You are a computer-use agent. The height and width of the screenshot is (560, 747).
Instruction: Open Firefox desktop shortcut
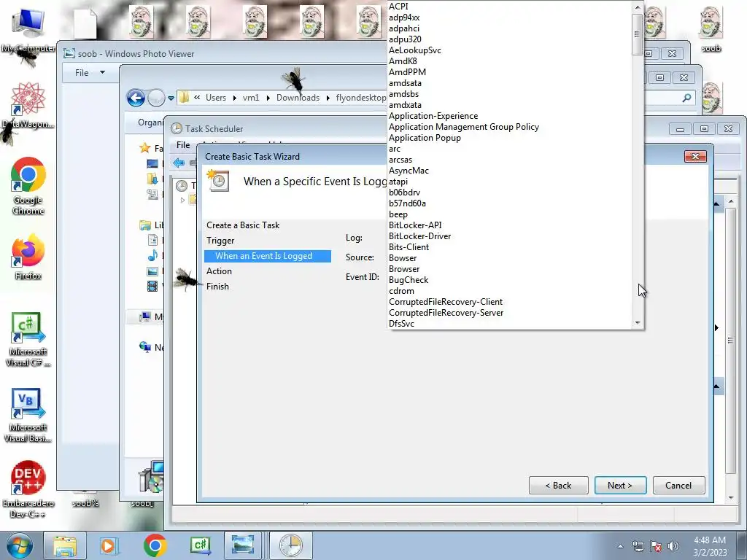[28, 257]
